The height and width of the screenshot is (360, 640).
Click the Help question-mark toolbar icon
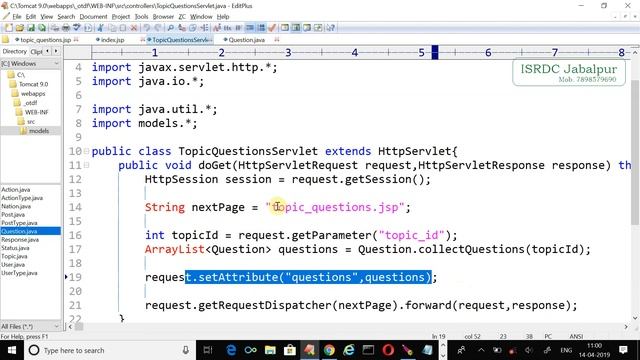(331, 28)
